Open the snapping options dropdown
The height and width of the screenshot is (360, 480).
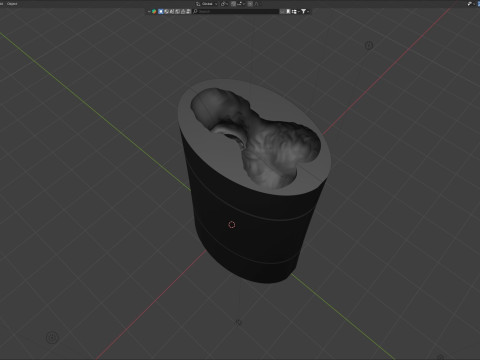pyautogui.click(x=241, y=4)
